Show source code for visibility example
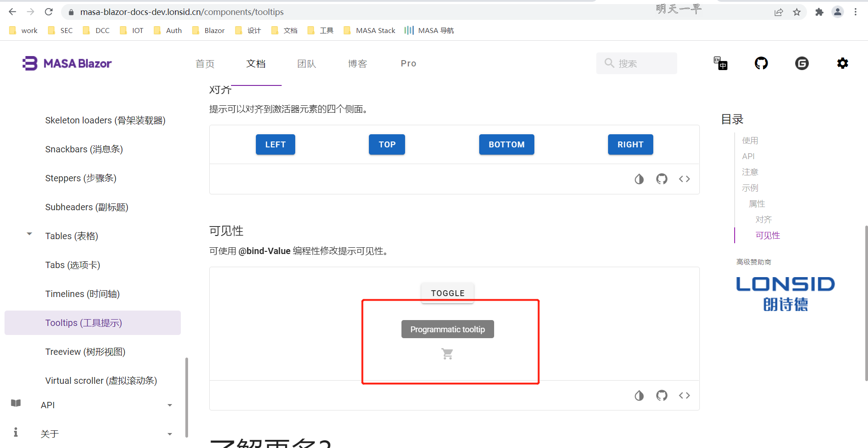 point(684,396)
